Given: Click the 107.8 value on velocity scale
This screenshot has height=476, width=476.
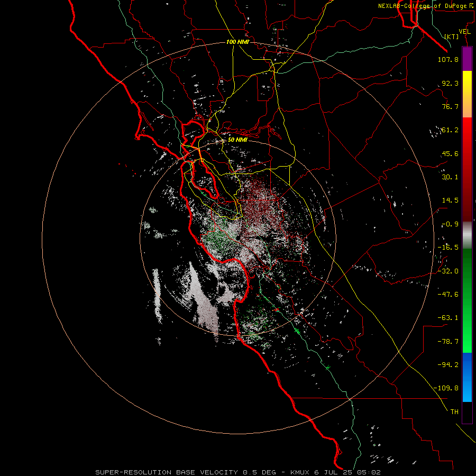Looking at the screenshot, I should (448, 59).
